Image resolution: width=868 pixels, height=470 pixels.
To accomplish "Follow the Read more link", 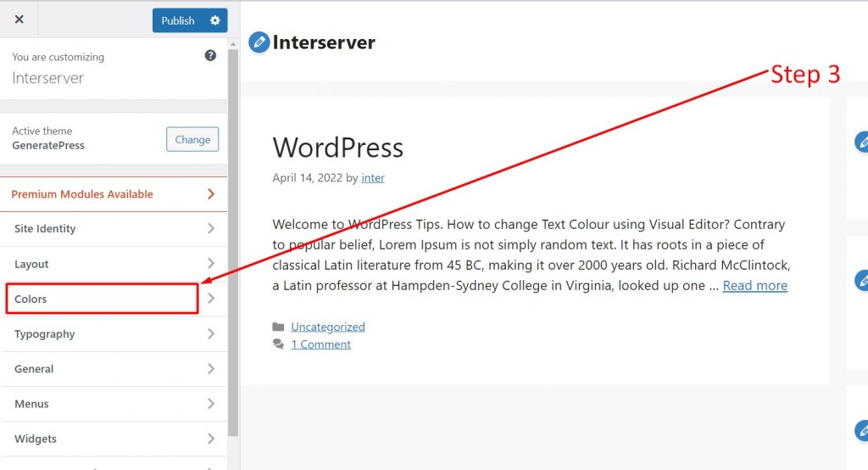I will tap(755, 285).
